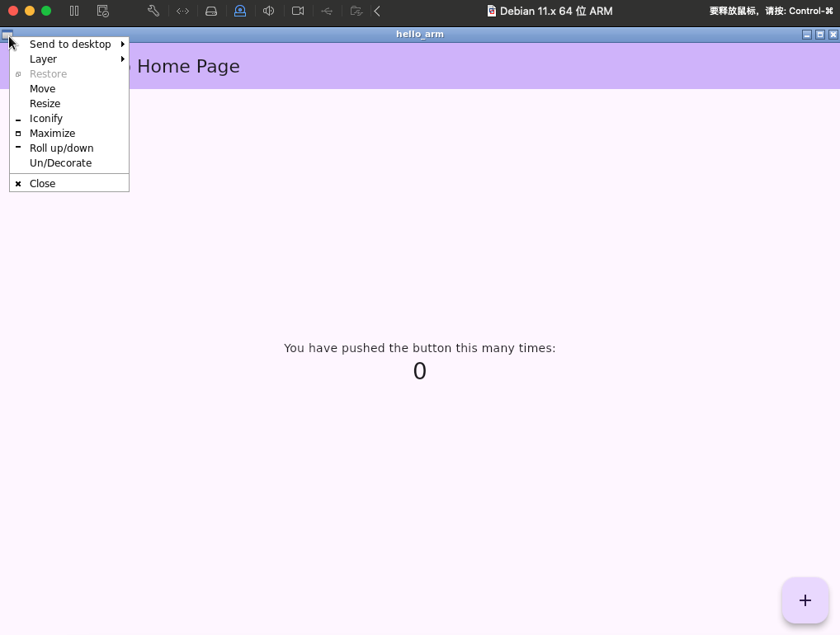Toggle Roll up/down for the window
Screen dimensions: 840x635
click(x=62, y=148)
